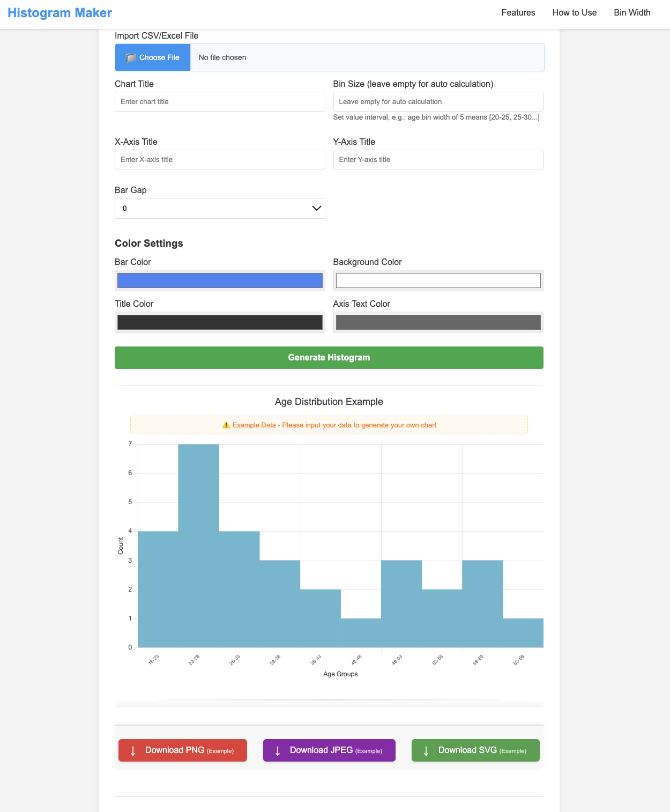Click the Histogram Maker logo

(x=59, y=12)
